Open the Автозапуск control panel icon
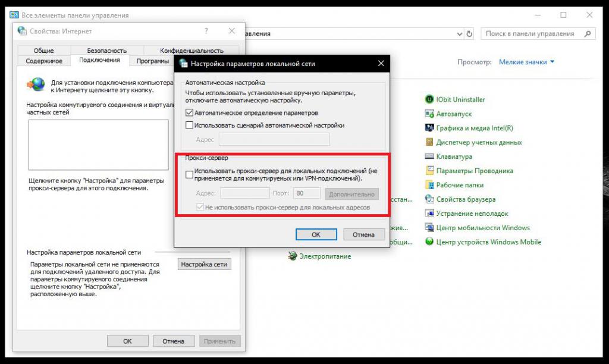The image size is (609, 364). [429, 114]
